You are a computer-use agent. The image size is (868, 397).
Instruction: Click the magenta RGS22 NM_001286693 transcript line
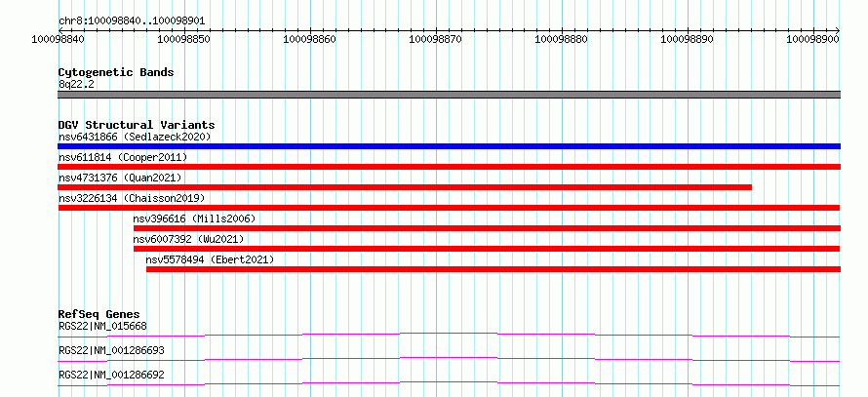(x=449, y=359)
